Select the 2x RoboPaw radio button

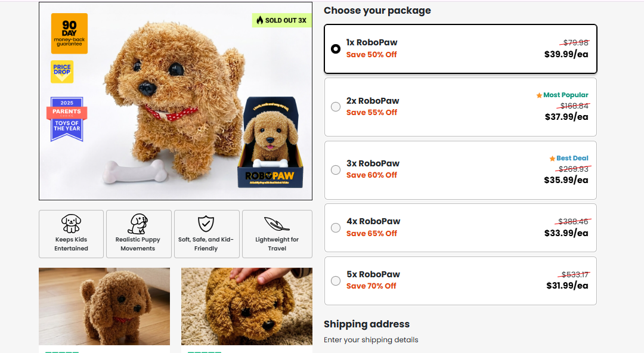tap(336, 107)
